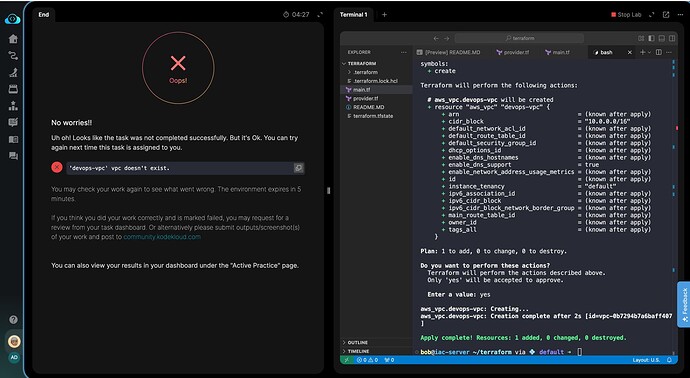Open editor more actions ellipsis

point(669,52)
